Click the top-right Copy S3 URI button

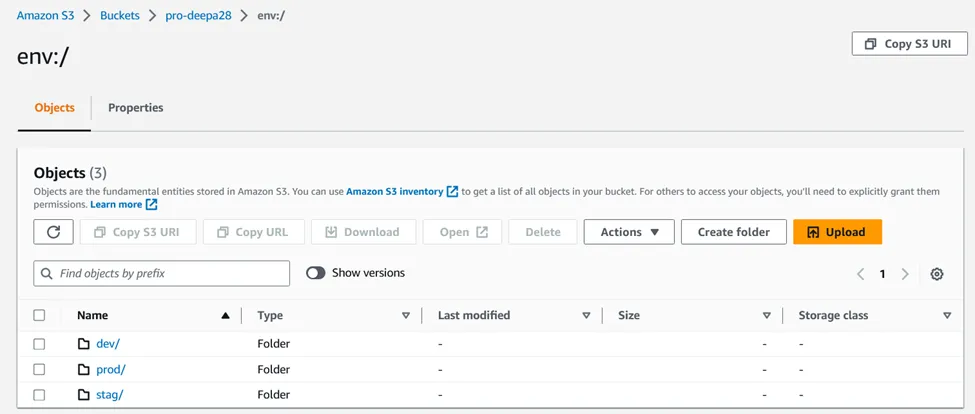coord(910,44)
